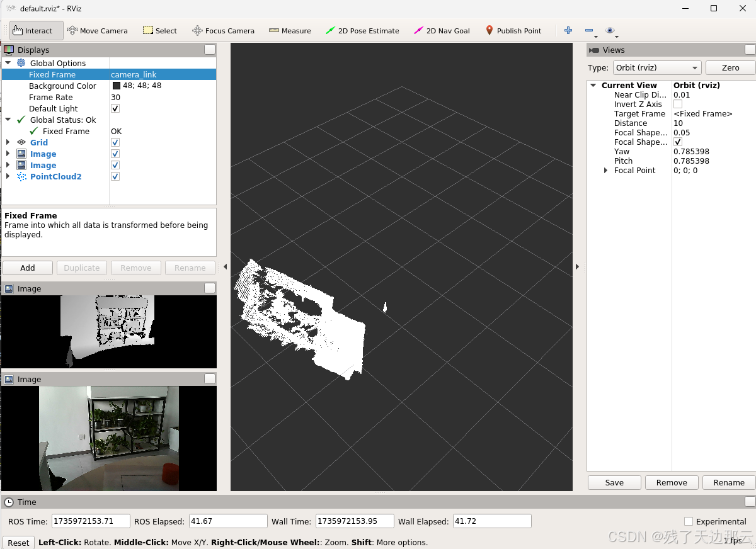Float the color Image panel with its button
Screen dimensions: 756x549
click(210, 379)
